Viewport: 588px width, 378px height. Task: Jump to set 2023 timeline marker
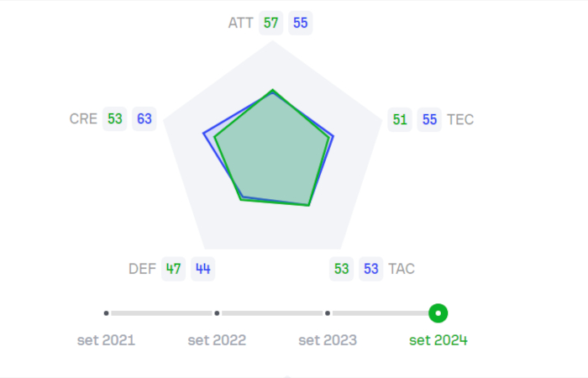click(x=328, y=313)
